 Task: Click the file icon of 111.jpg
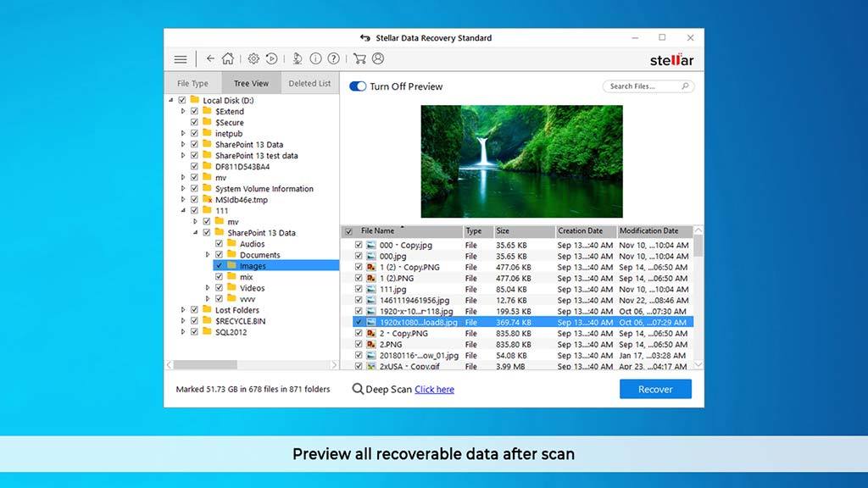coord(371,290)
